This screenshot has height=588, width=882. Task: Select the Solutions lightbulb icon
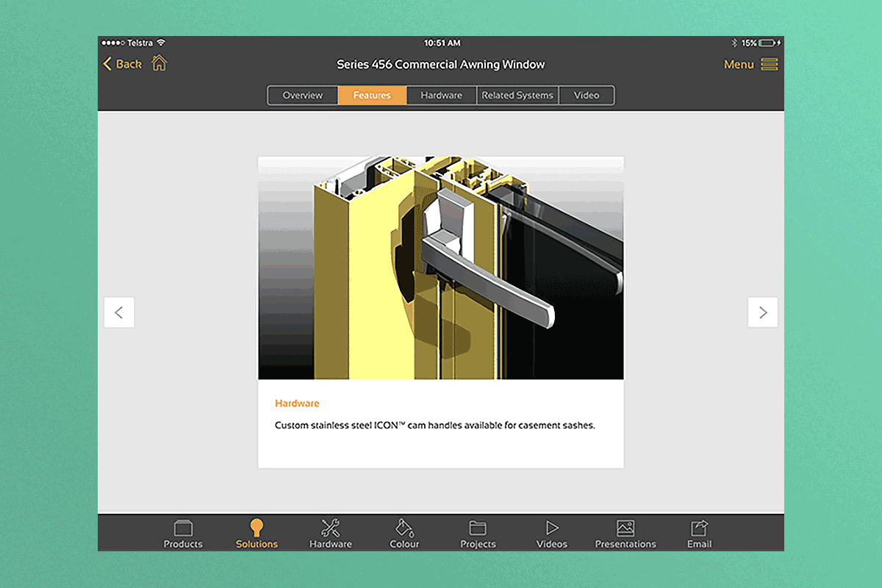[257, 528]
